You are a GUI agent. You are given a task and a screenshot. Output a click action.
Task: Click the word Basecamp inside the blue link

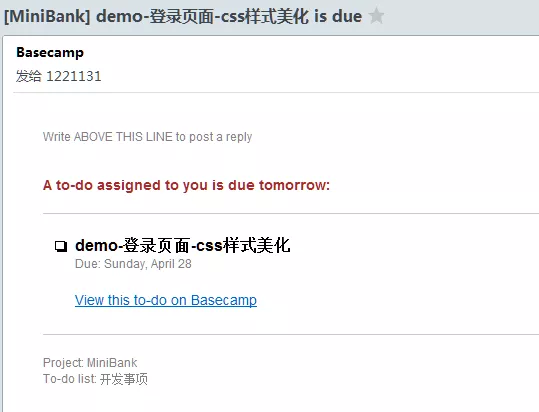(224, 300)
